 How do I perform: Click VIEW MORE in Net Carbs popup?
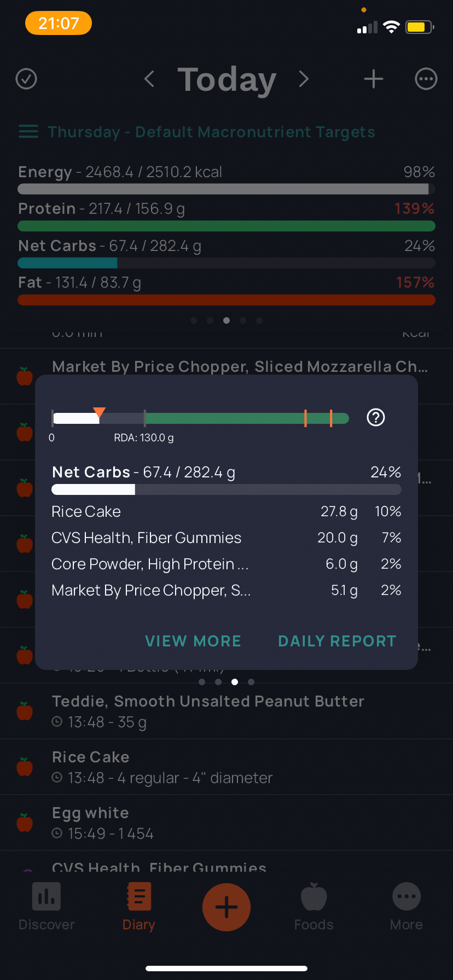click(x=193, y=641)
